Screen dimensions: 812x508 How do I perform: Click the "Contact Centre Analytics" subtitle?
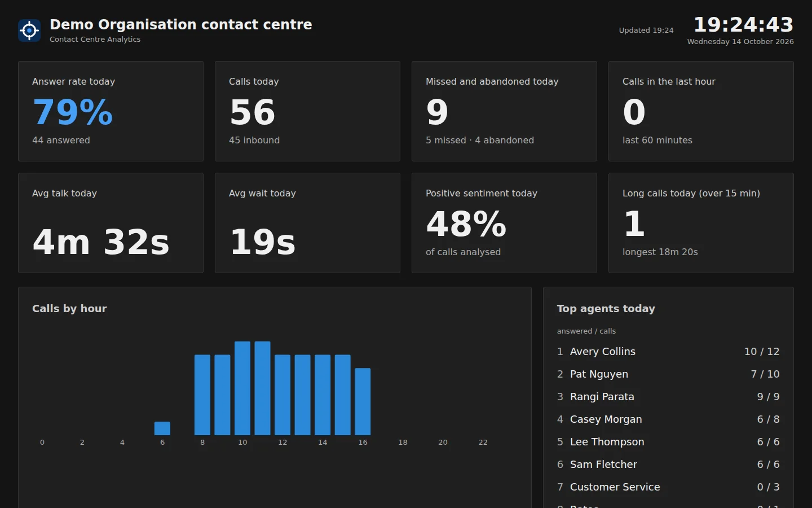pyautogui.click(x=95, y=40)
